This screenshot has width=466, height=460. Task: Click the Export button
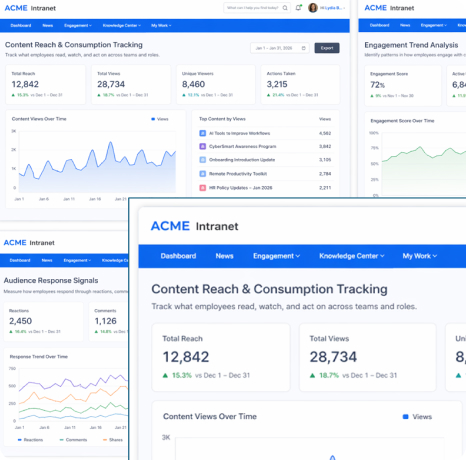coord(327,48)
